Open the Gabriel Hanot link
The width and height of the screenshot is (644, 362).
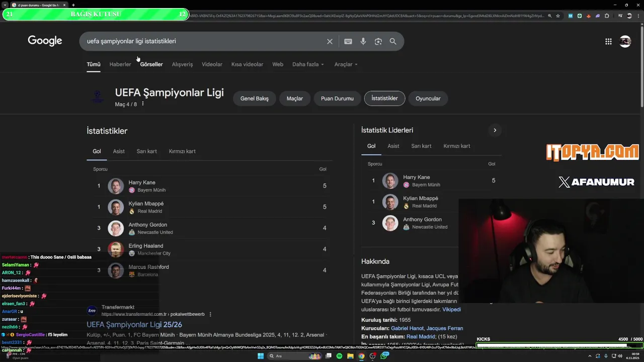(x=407, y=328)
